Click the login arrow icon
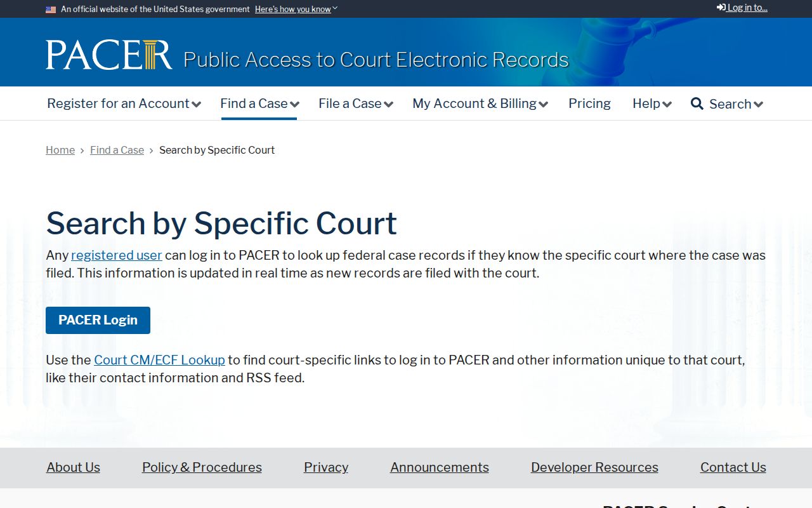This screenshot has height=508, width=812. 721,8
